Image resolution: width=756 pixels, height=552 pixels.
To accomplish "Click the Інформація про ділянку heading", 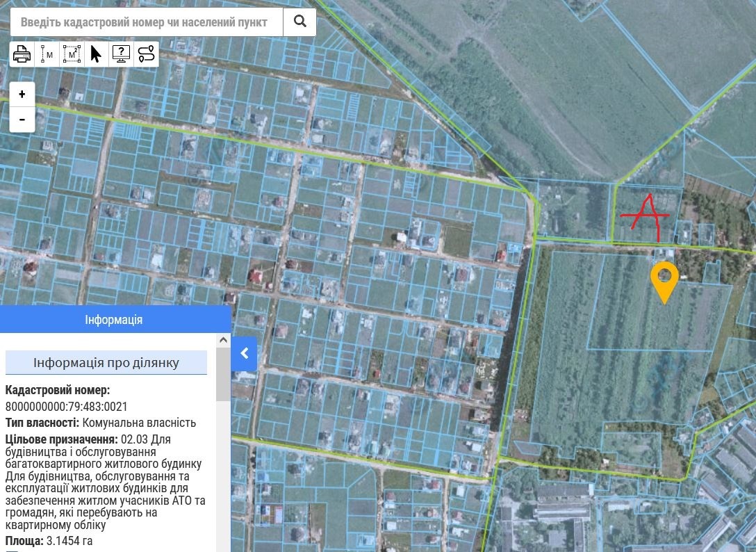I will [106, 362].
